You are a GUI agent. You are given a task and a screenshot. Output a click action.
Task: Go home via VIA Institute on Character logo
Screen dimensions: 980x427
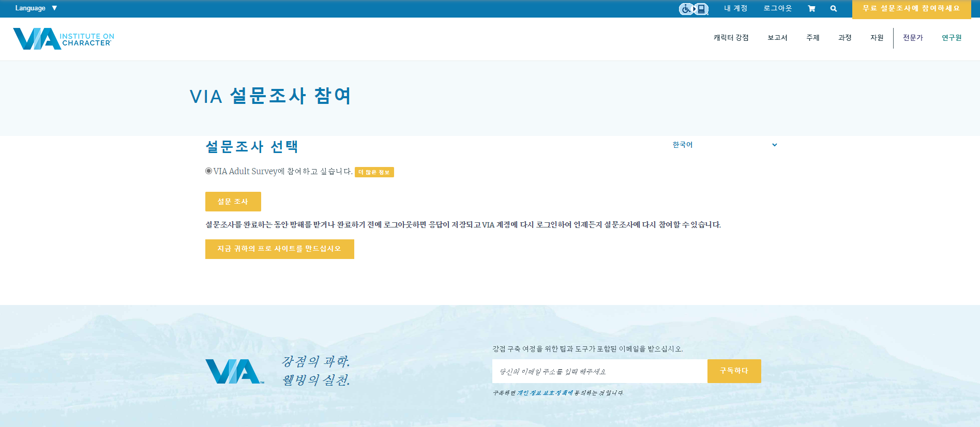pyautogui.click(x=64, y=39)
